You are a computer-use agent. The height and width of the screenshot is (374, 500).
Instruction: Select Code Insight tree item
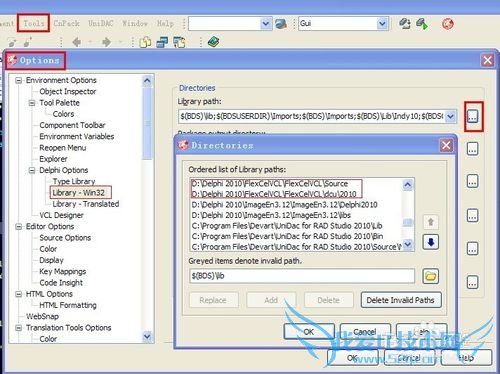[x=61, y=283]
